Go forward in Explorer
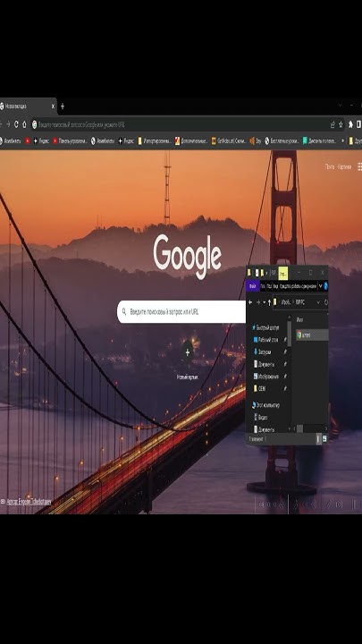 tap(258, 302)
